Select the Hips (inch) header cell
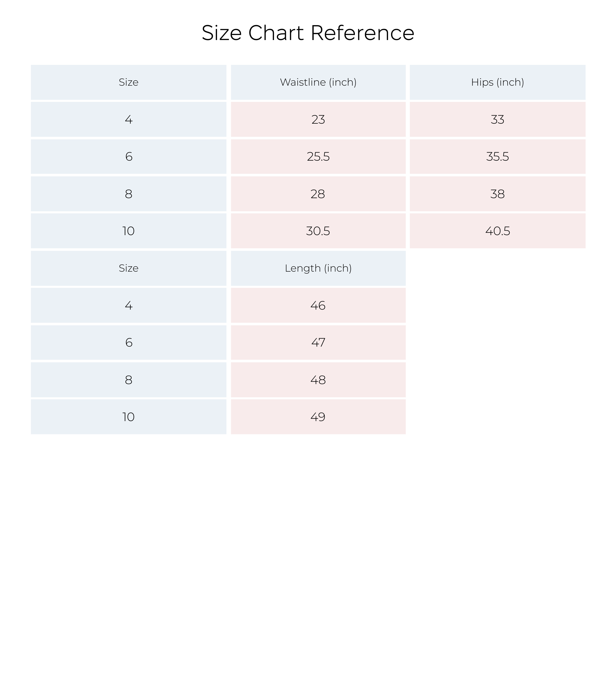The image size is (616, 678). 498,82
